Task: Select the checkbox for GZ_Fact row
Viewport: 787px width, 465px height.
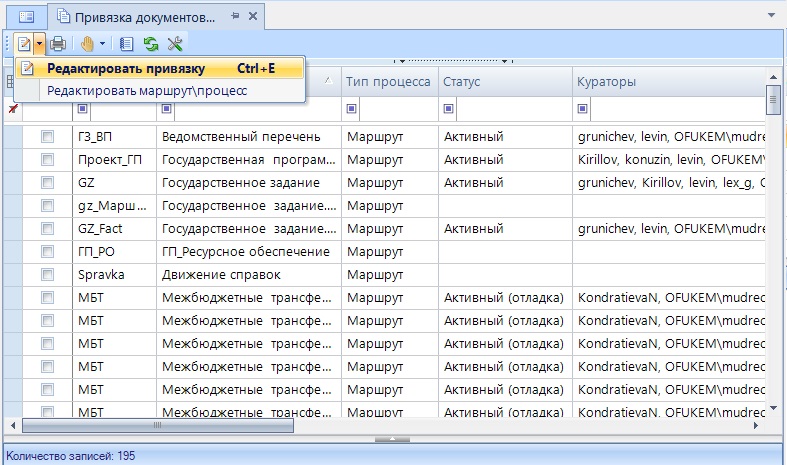Action: pos(47,229)
